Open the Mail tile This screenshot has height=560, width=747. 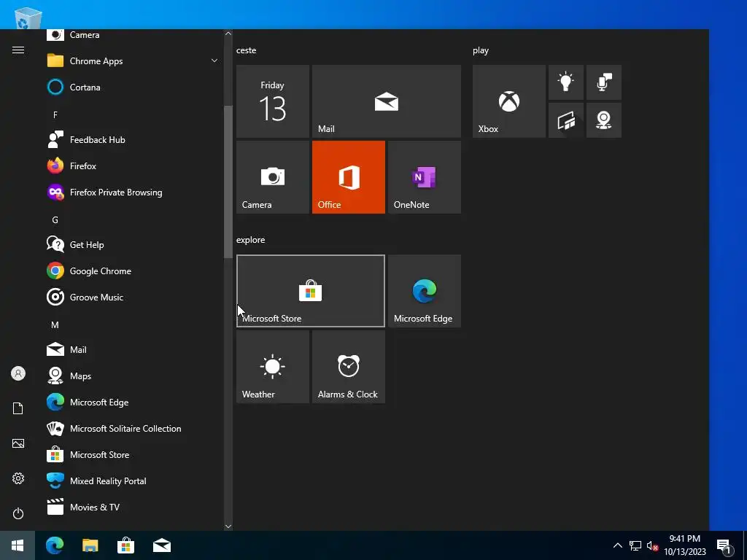pyautogui.click(x=387, y=101)
